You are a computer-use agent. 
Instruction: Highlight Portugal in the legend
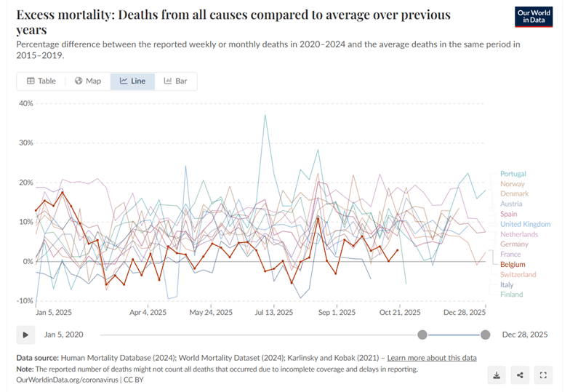coord(513,174)
